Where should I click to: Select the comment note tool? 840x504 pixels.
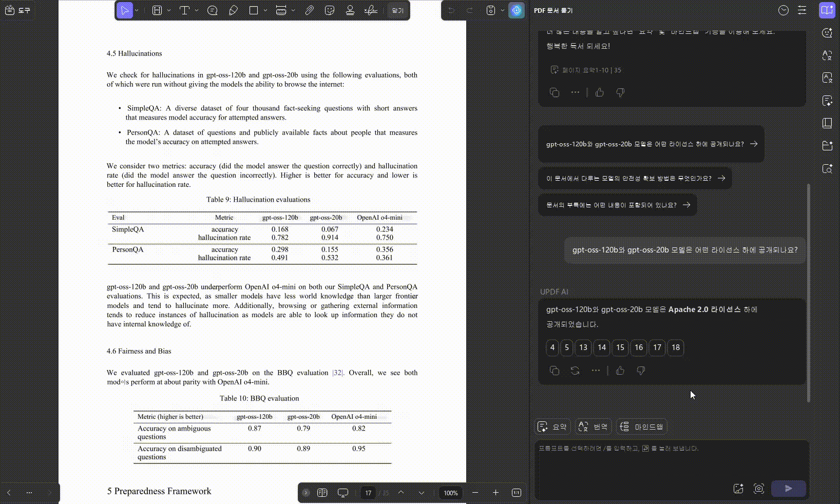(213, 10)
